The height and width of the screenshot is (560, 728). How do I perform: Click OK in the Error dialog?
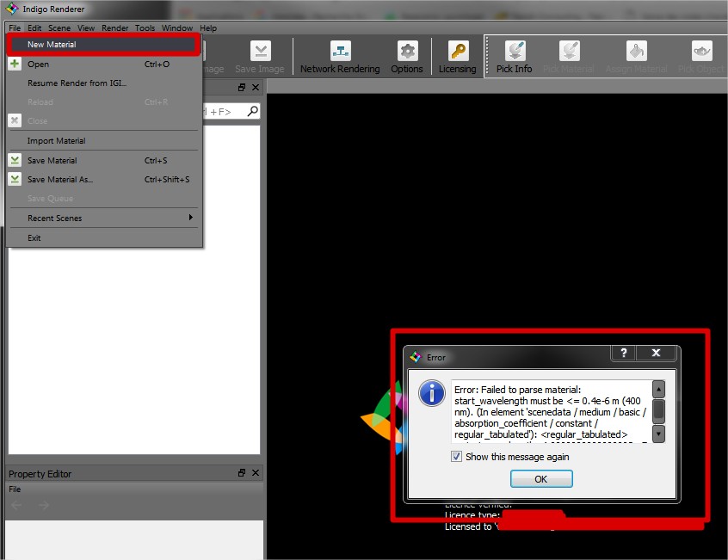pos(541,479)
